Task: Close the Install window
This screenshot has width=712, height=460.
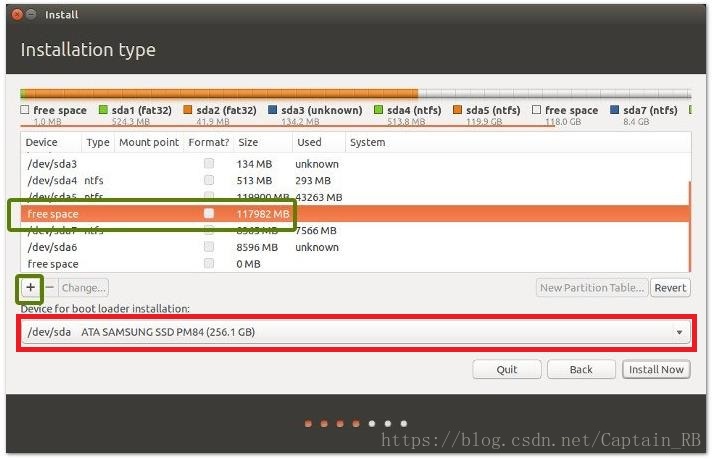Action: [x=17, y=15]
